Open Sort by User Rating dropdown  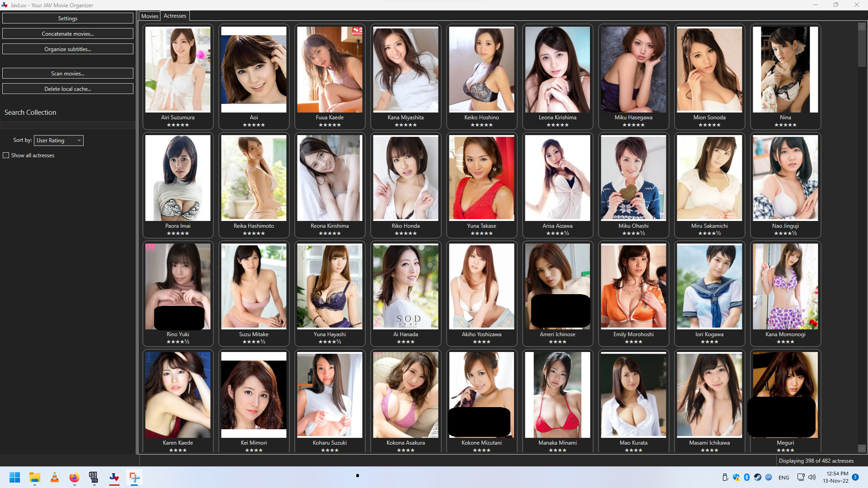(x=59, y=141)
